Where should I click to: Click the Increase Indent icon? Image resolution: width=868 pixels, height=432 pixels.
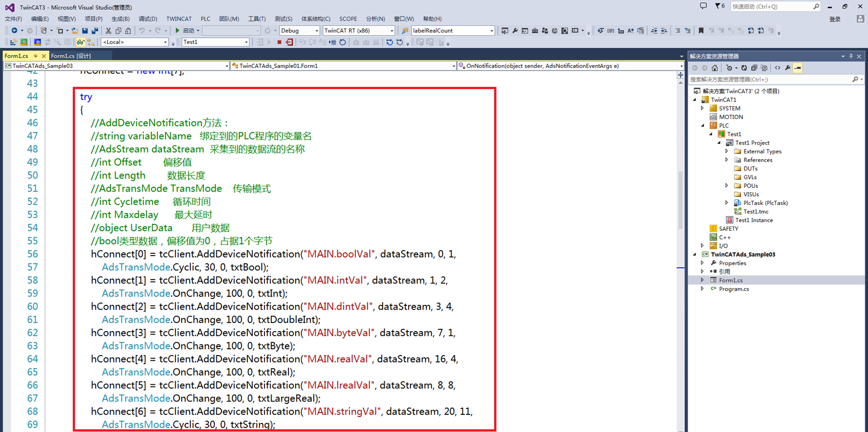click(x=664, y=31)
